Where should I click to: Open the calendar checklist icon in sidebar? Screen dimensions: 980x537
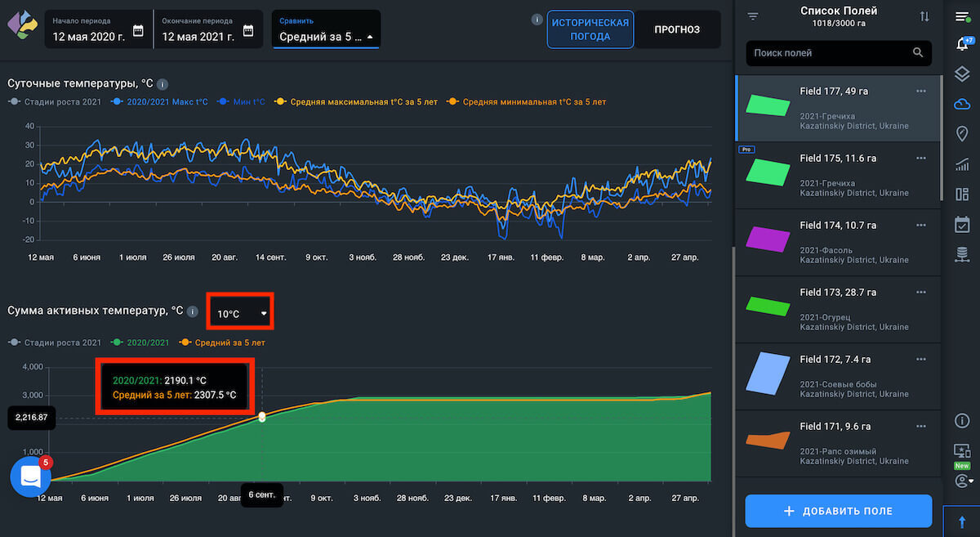[961, 224]
